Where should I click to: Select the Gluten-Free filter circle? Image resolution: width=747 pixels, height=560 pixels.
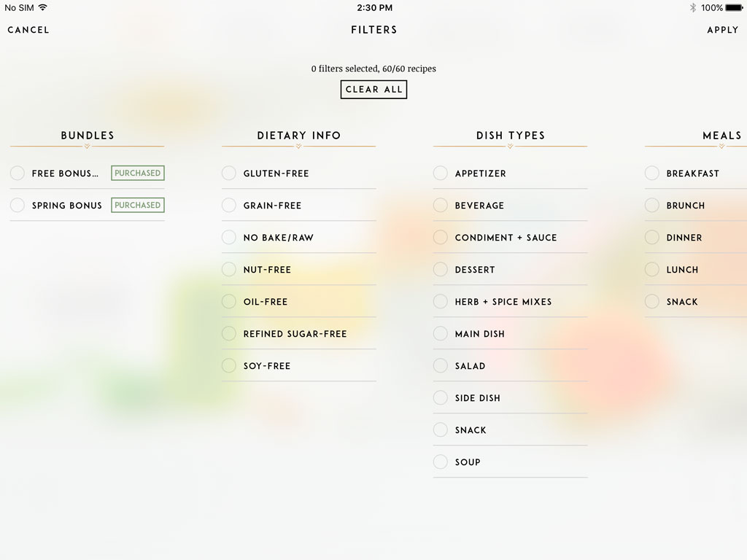pyautogui.click(x=228, y=173)
